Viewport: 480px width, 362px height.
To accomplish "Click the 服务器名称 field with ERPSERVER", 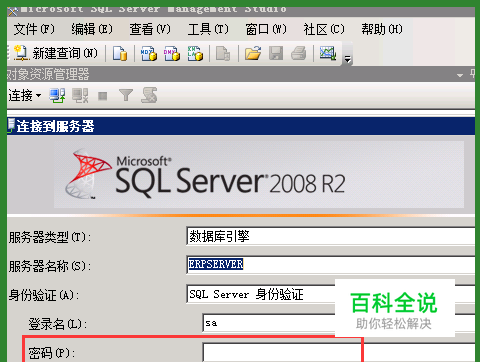I will (331, 265).
